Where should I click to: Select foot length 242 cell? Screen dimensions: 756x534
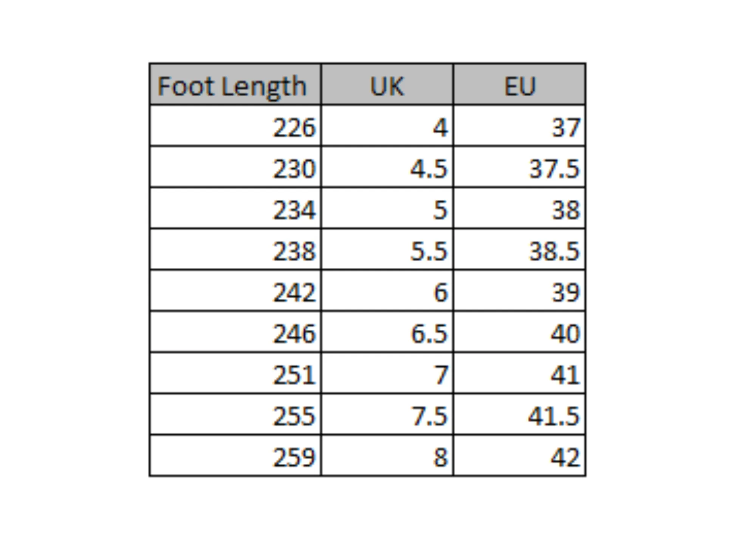click(235, 290)
